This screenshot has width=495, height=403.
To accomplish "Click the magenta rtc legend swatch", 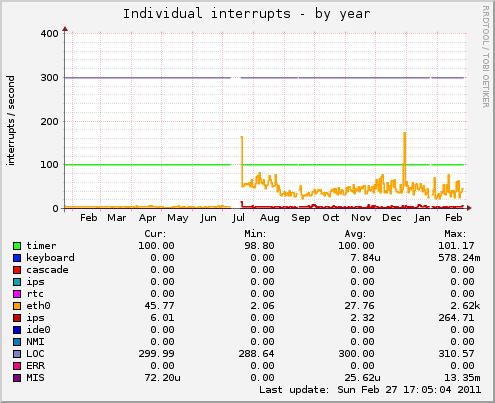I will pos(17,294).
